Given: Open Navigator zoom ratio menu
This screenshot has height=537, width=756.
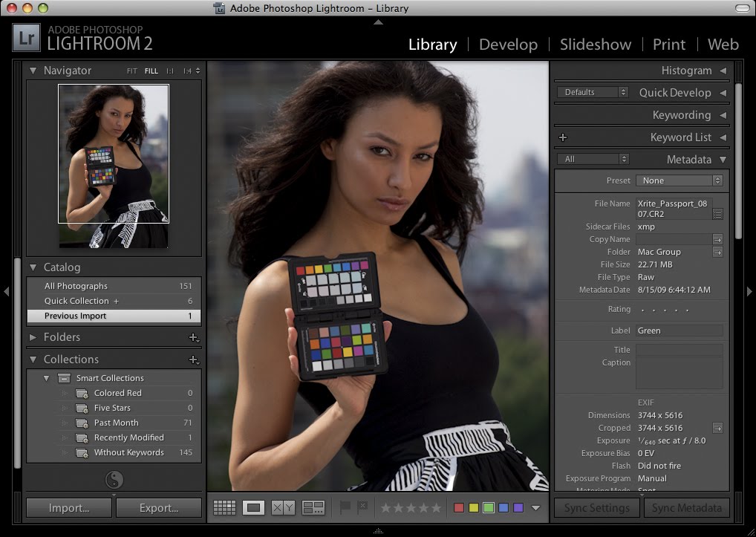Looking at the screenshot, I should click(x=198, y=71).
